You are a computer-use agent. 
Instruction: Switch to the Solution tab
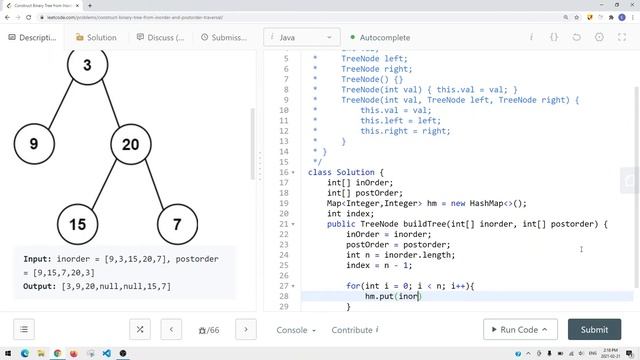coord(96,37)
